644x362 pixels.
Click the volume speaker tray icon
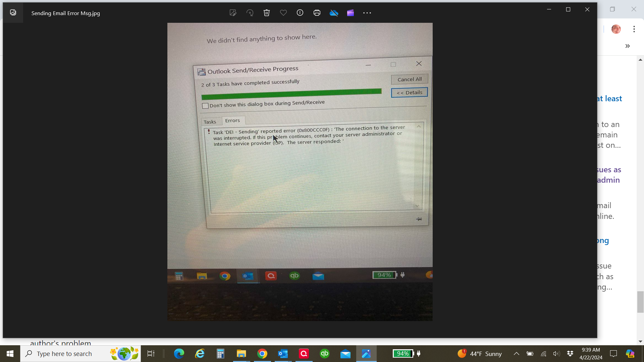coord(556,354)
